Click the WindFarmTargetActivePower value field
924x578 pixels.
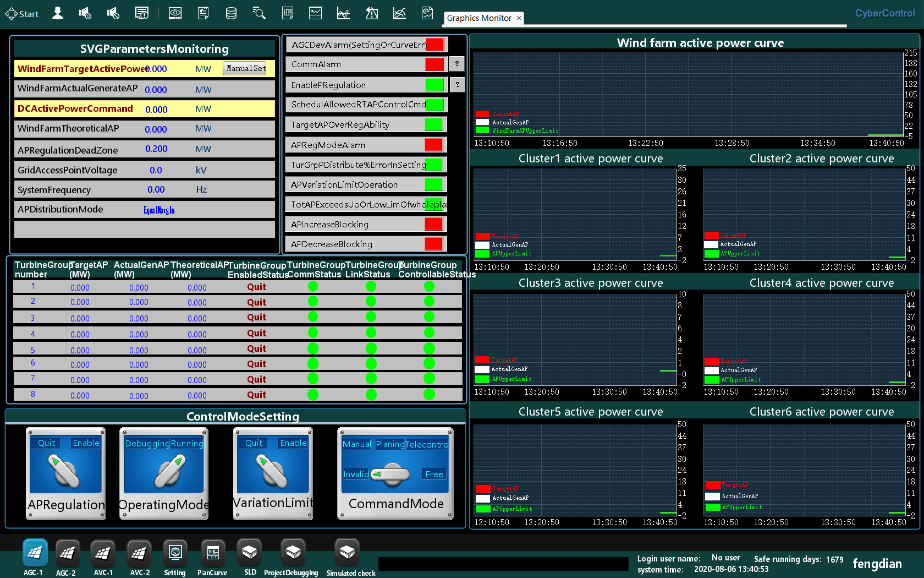point(157,69)
